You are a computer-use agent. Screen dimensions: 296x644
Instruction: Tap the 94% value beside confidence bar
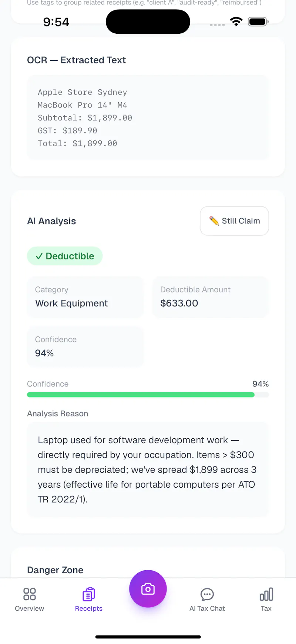(260, 384)
